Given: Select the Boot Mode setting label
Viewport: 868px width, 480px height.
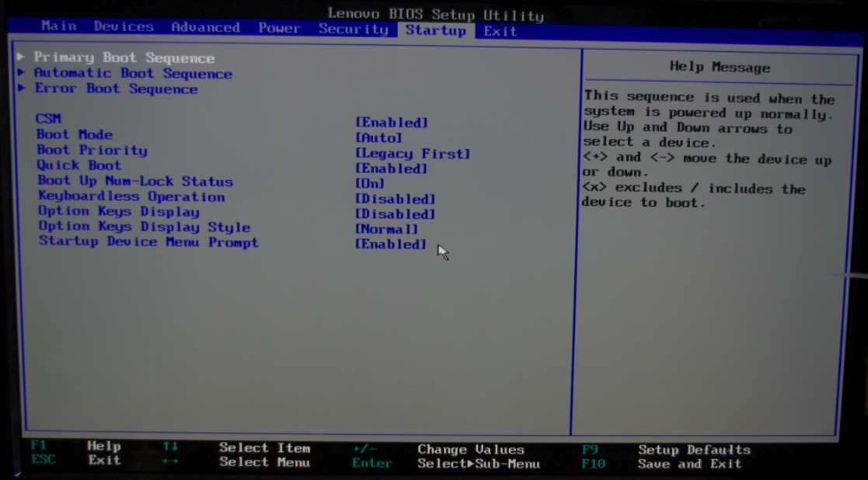Looking at the screenshot, I should pyautogui.click(x=74, y=134).
